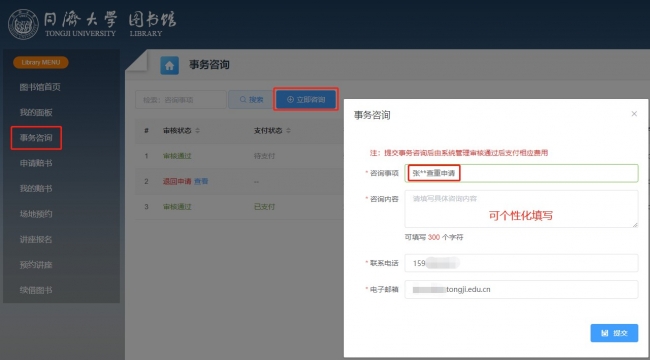Click the 搜索 search button

click(x=251, y=100)
